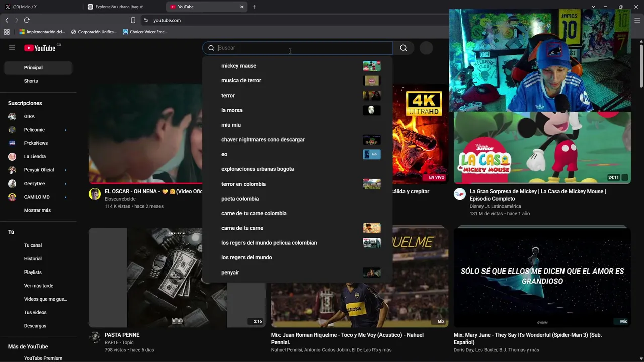
Task: Play the PASTA PENNÉ video thumbnail
Action: [x=177, y=278]
